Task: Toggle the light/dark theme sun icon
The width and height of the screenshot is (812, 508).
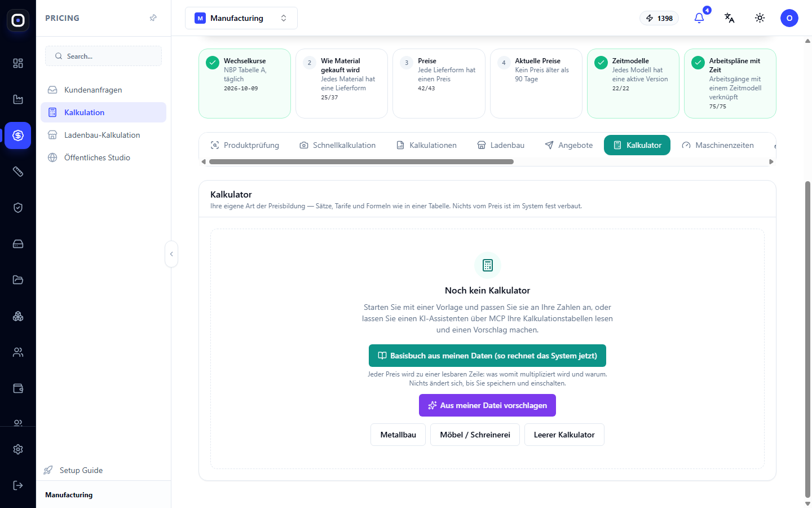Action: point(760,18)
